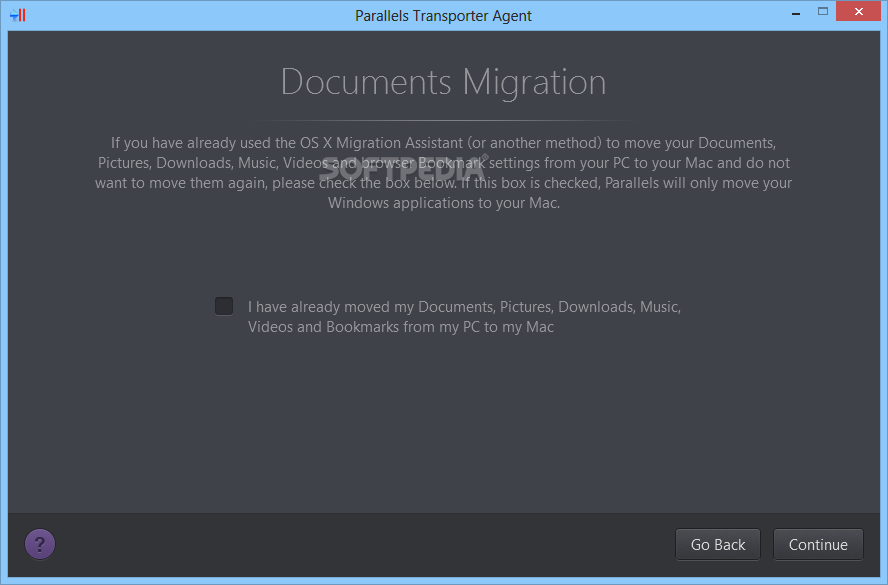Go Back to the previous step

coord(718,544)
